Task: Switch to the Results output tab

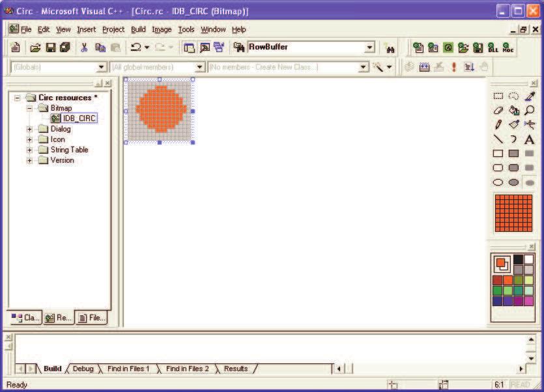Action: tap(236, 369)
